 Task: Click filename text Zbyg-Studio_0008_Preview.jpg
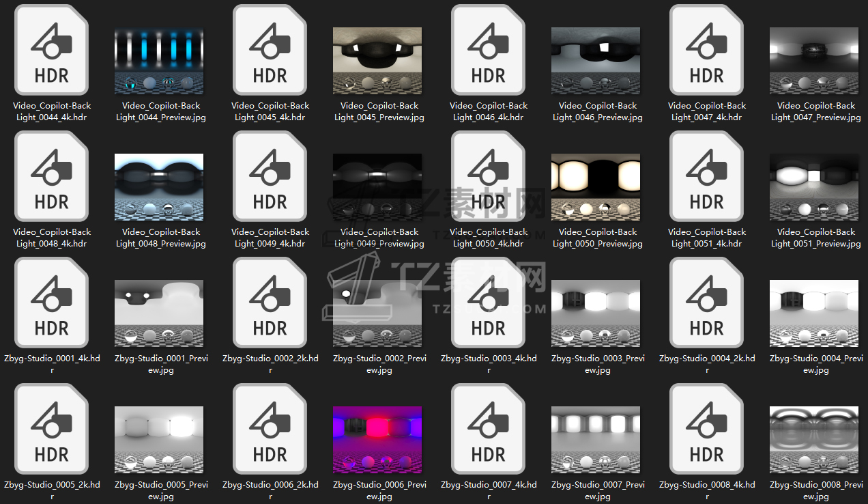click(x=816, y=490)
